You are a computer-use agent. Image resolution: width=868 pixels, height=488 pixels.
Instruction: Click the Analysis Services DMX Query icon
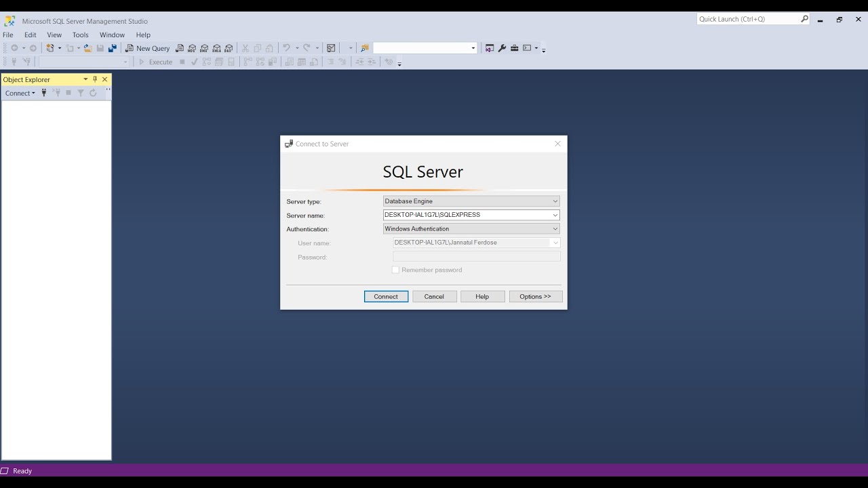[204, 48]
